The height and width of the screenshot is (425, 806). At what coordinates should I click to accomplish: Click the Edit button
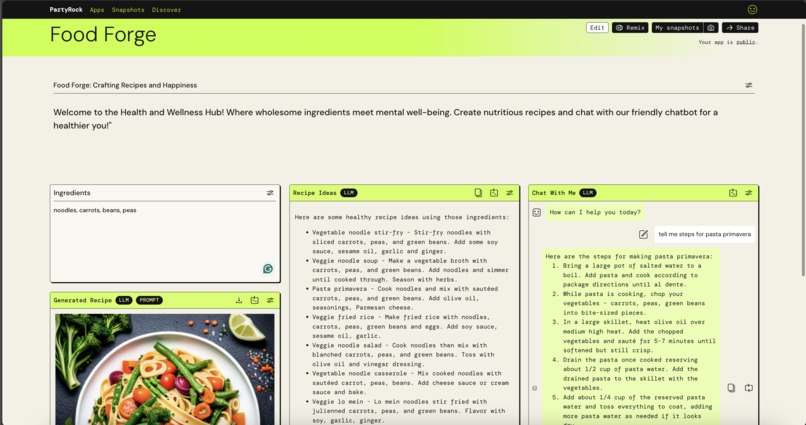pos(597,28)
